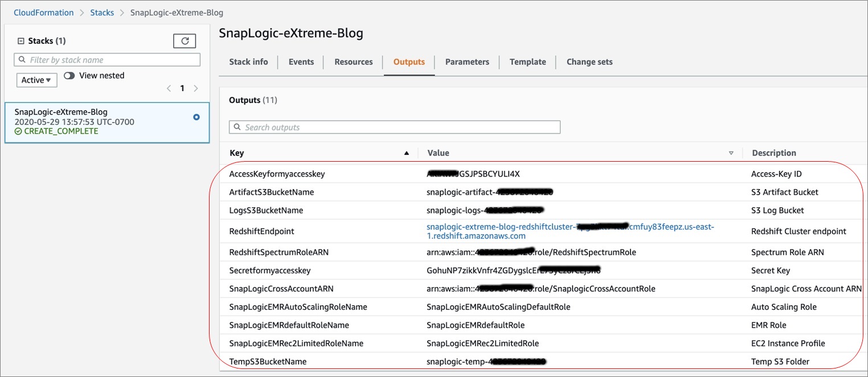Click the Description column header
868x377 pixels.
774,153
